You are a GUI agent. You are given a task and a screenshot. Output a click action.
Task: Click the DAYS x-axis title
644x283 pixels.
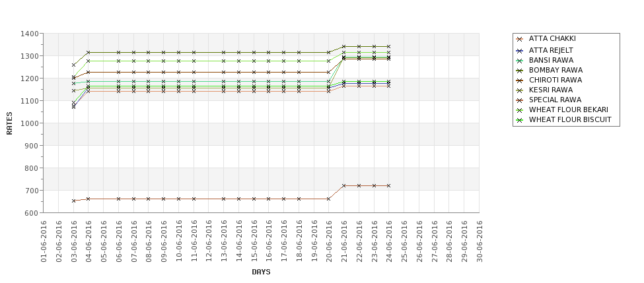point(261,272)
